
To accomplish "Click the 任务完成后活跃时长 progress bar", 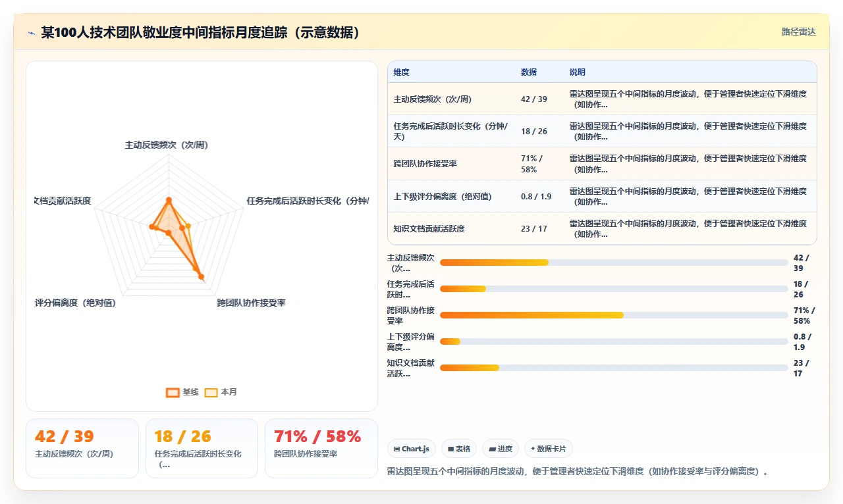I will pos(614,289).
